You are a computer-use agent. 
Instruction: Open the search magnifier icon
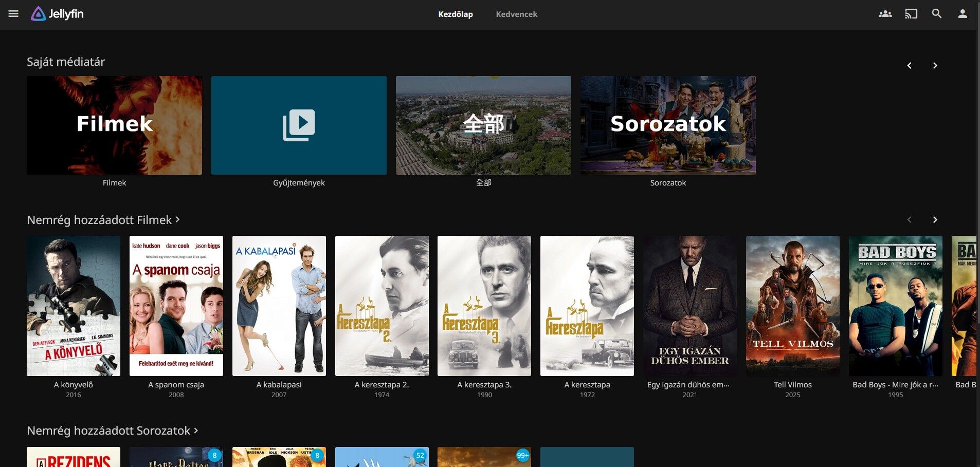pos(937,14)
